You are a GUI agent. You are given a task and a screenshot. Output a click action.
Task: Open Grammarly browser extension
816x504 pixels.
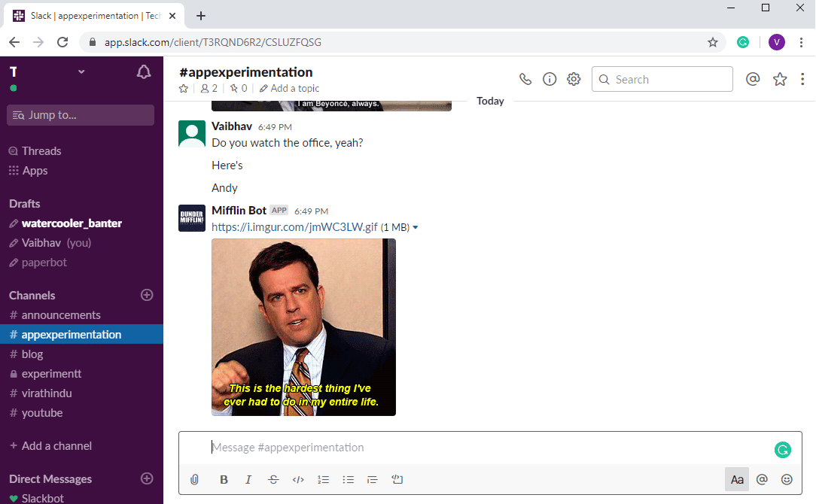(743, 42)
